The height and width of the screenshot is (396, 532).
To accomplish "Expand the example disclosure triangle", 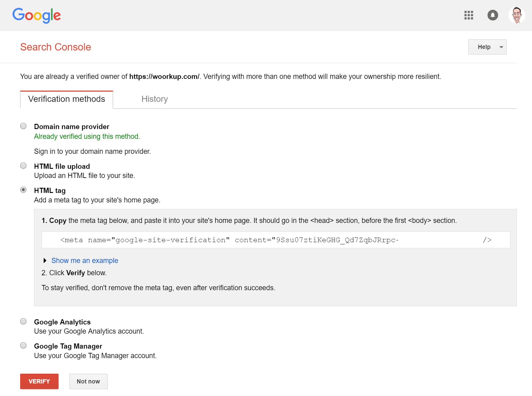I will (x=45, y=261).
